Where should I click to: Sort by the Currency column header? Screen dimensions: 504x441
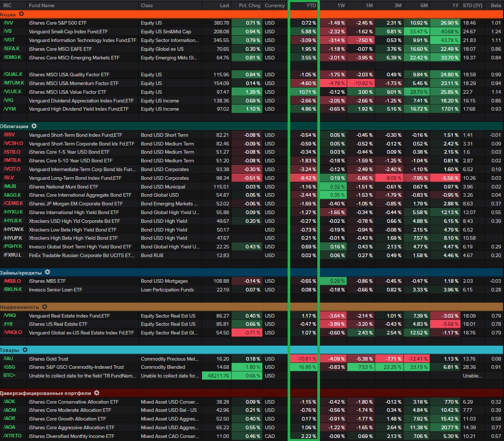click(274, 6)
